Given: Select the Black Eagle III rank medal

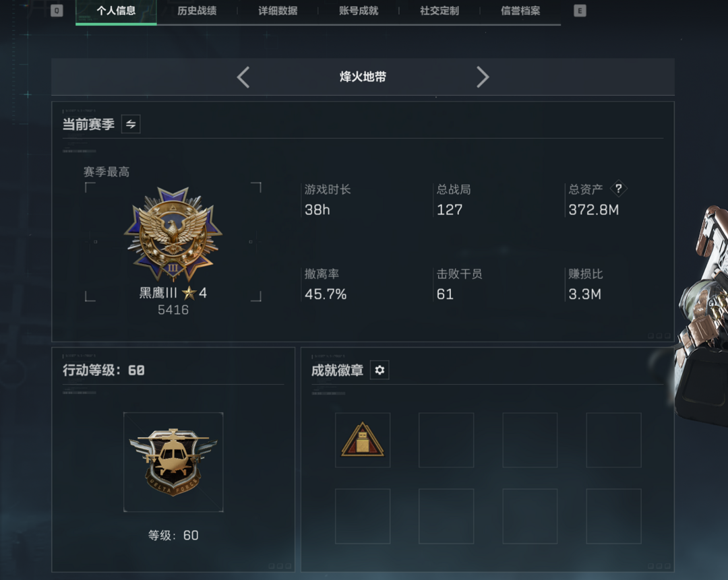Looking at the screenshot, I should tap(173, 234).
